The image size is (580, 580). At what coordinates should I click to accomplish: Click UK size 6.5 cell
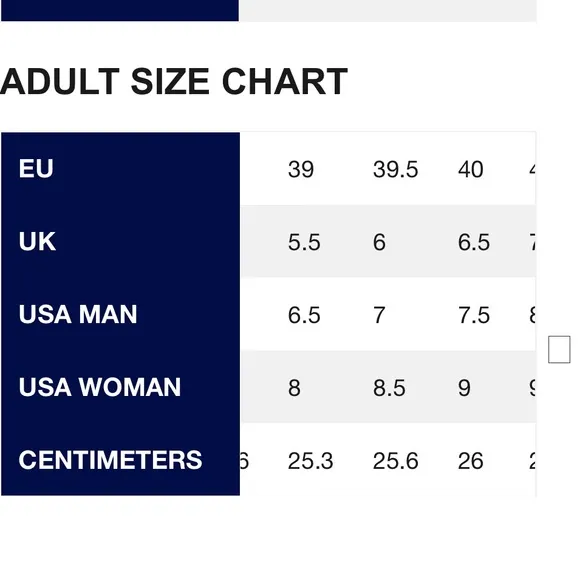474,242
